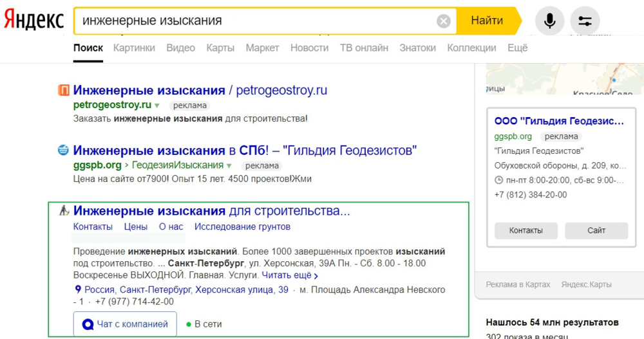Click Нашлось 54 млн результатов text
644x339 pixels.
pos(553,322)
